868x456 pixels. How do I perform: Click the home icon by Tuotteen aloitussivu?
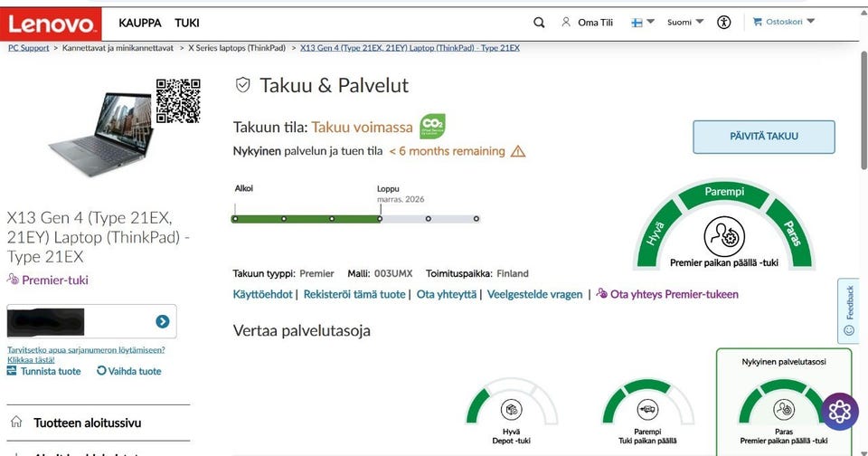16,423
